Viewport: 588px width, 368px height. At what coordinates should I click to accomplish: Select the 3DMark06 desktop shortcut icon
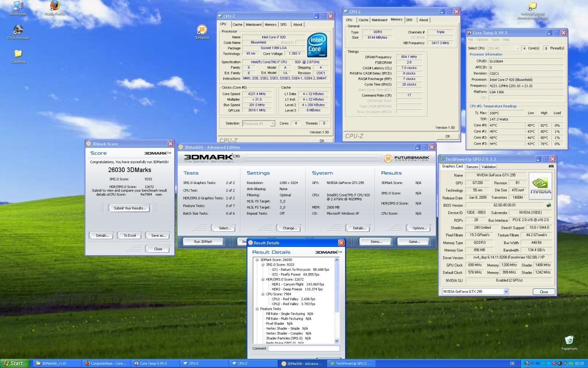(x=202, y=32)
